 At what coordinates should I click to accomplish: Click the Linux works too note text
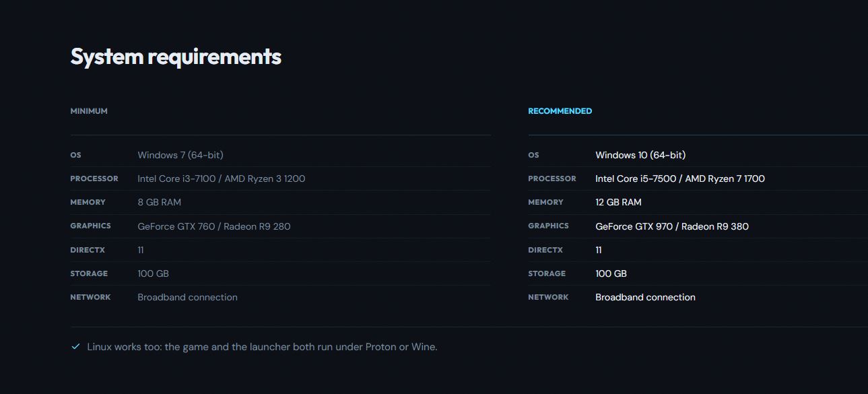pyautogui.click(x=263, y=347)
